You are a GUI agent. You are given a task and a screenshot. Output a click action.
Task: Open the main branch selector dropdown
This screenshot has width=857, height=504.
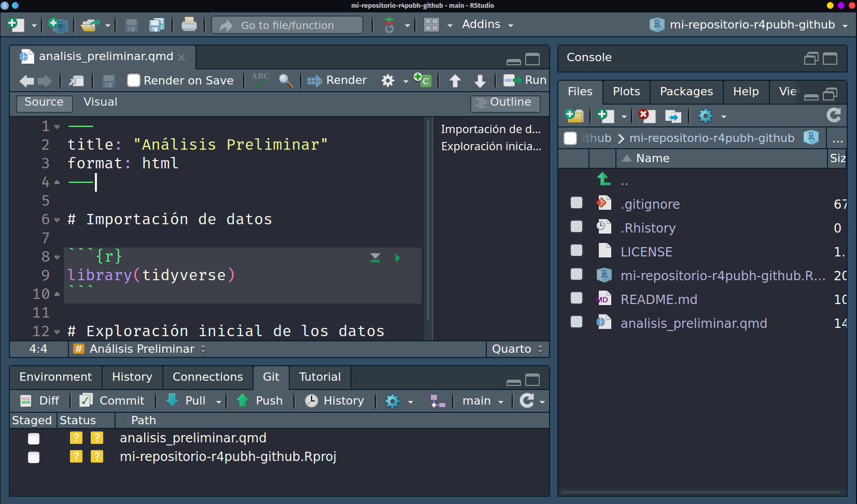[483, 401]
